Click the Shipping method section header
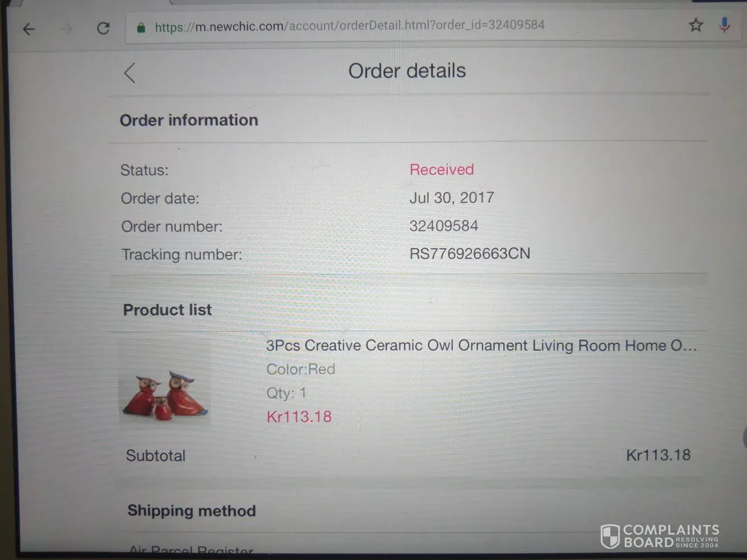This screenshot has height=560, width=747. click(192, 511)
